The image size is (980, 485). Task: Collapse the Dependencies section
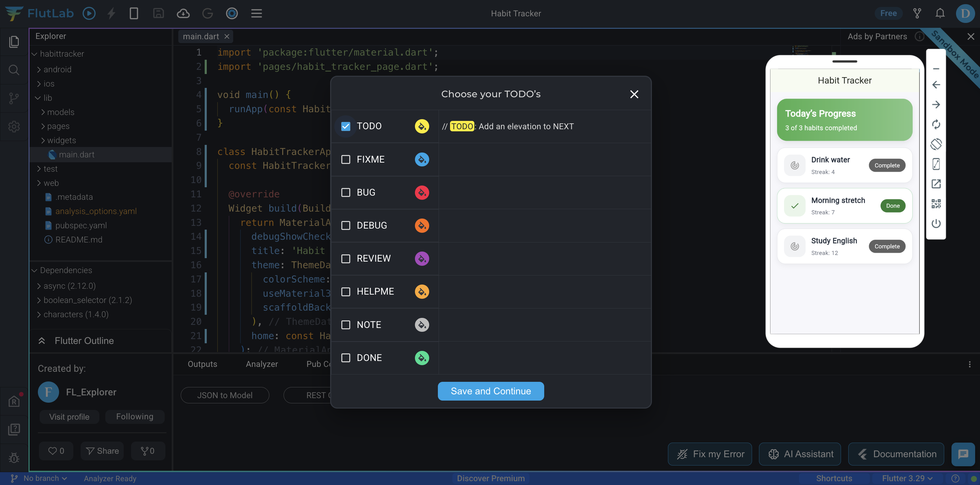tap(65, 270)
